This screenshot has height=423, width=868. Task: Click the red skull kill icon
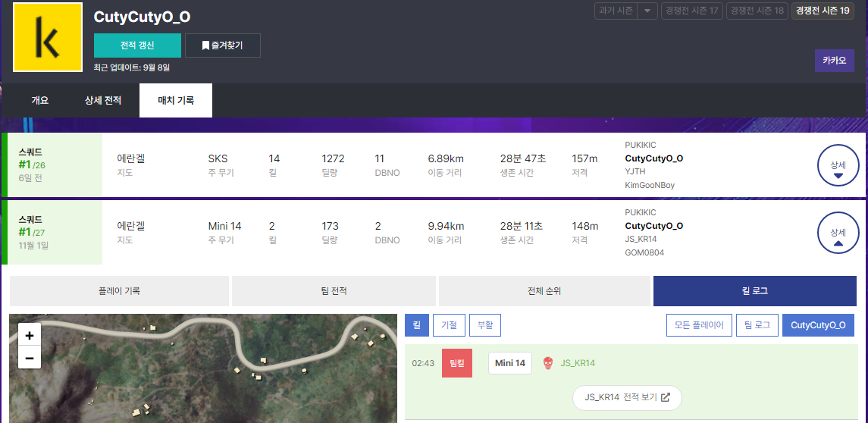[x=547, y=364]
